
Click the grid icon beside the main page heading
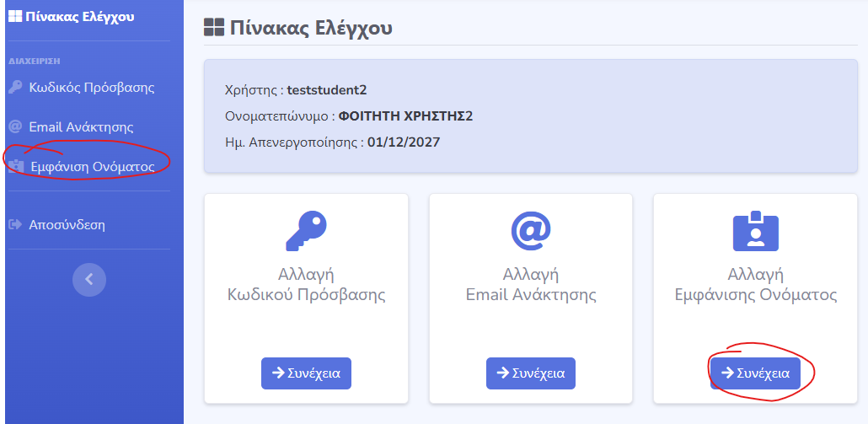coord(214,28)
